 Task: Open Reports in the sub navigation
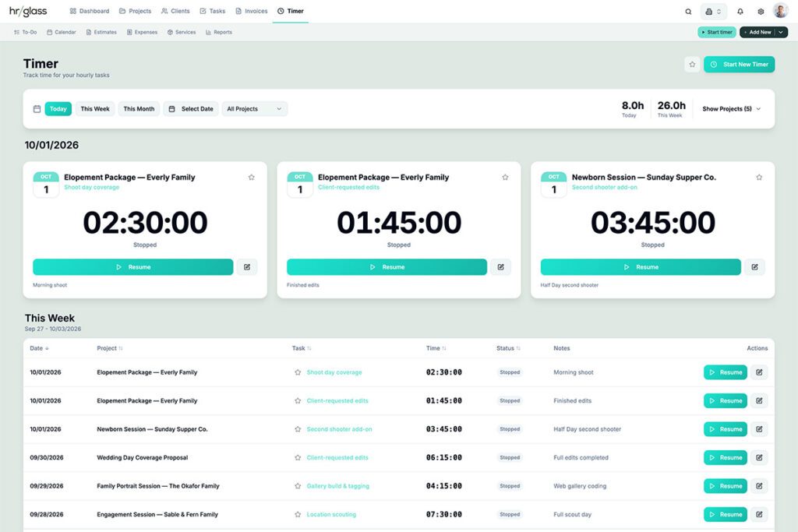pos(219,32)
